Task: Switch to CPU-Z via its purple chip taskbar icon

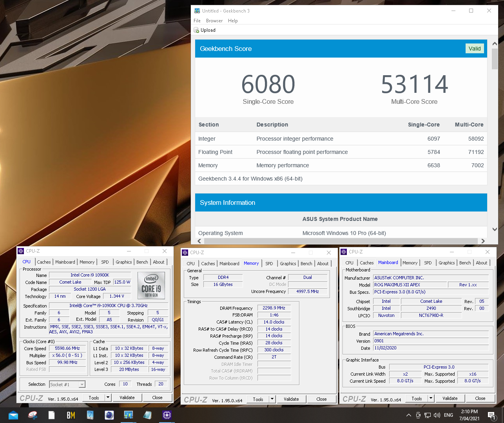Action: tap(167, 415)
